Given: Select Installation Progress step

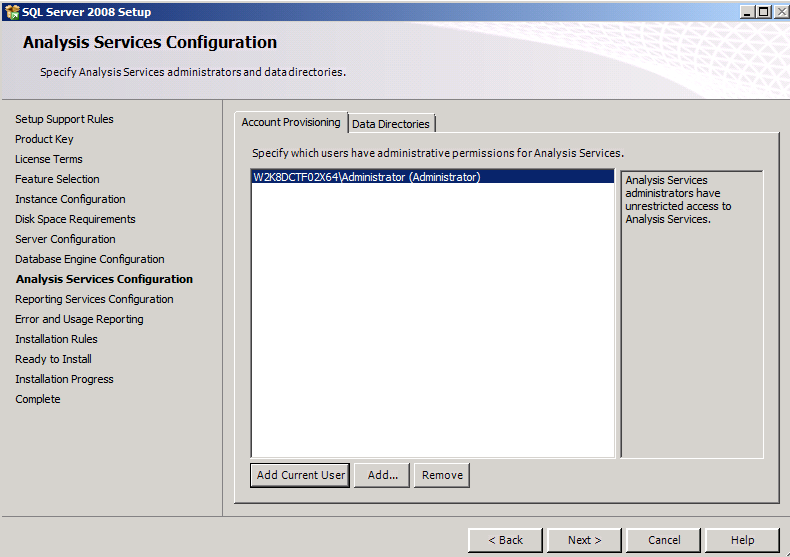Looking at the screenshot, I should click(64, 379).
